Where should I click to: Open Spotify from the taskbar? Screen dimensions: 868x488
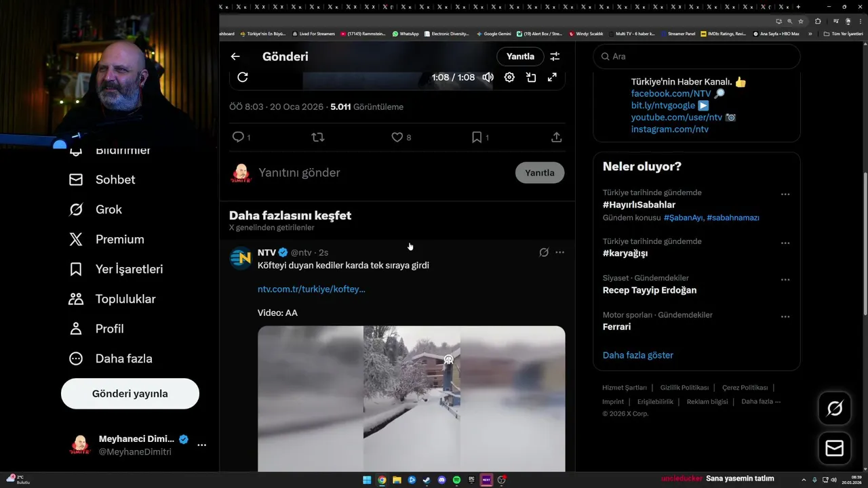456,480
